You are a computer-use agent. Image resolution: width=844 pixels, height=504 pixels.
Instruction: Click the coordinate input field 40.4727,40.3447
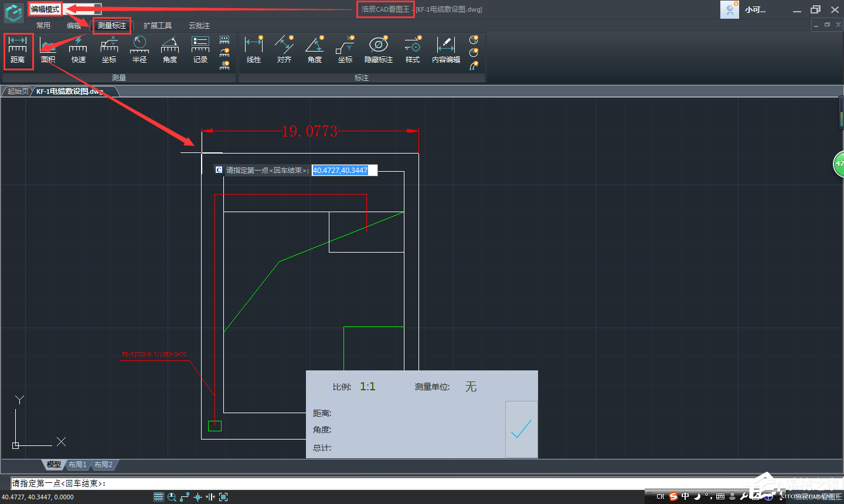344,171
